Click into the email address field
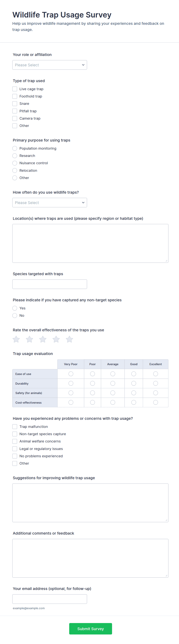Screen dimensions: 179x644 click(x=50, y=599)
